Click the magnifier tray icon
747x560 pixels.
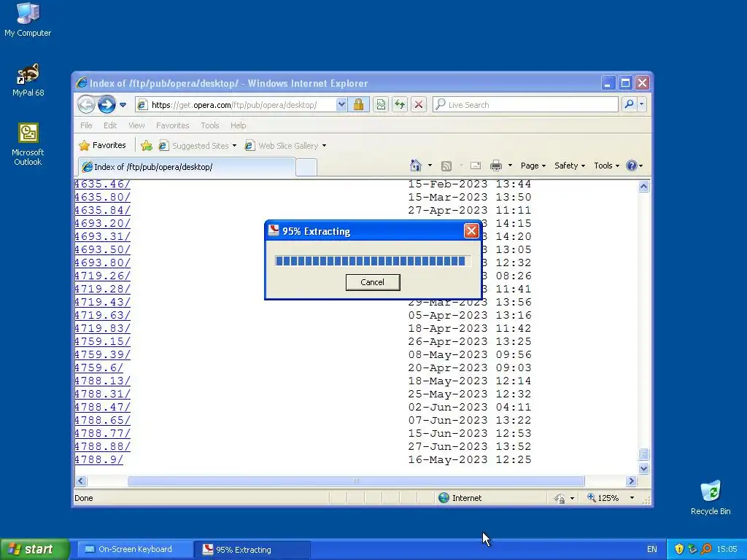point(706,549)
